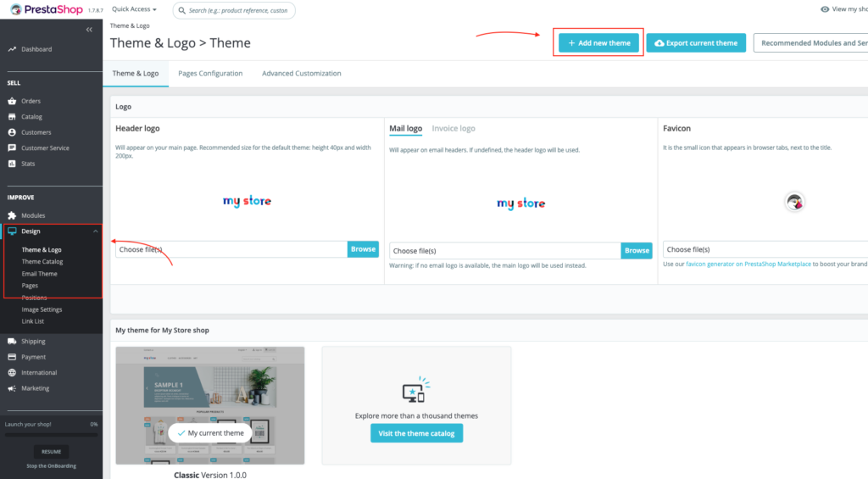This screenshot has height=479, width=868.
Task: Select Email Theme submenu item
Action: [x=39, y=274]
